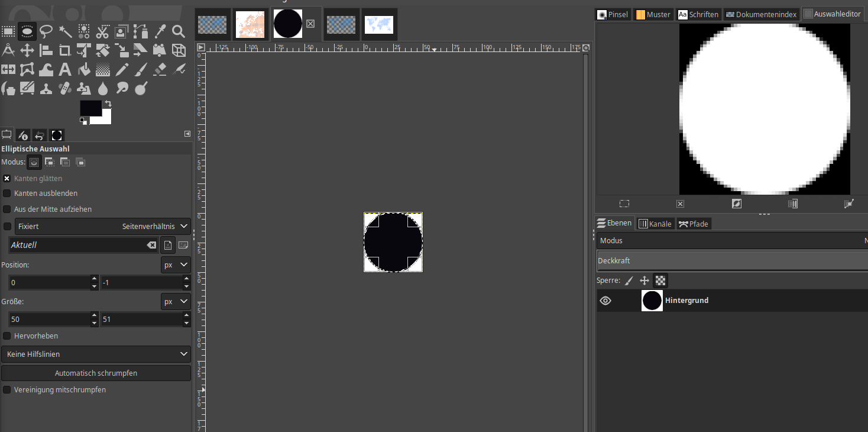
Task: Select the Paintbrush tool
Action: [141, 69]
